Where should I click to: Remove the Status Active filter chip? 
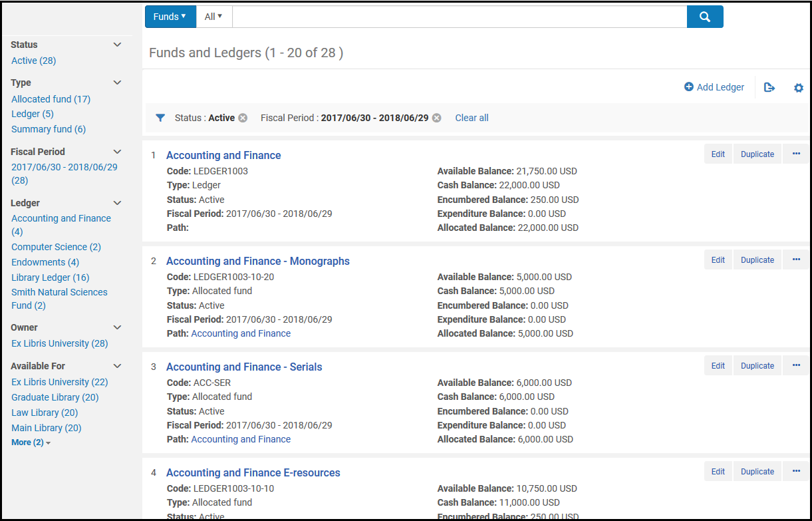point(243,118)
